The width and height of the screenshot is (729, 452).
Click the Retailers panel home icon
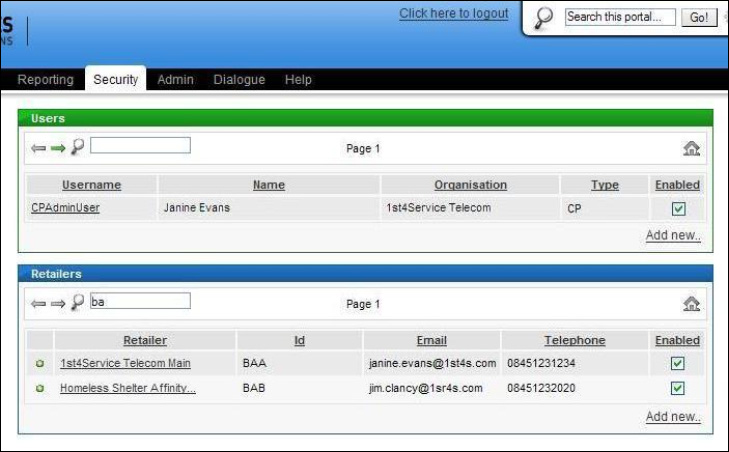691,304
